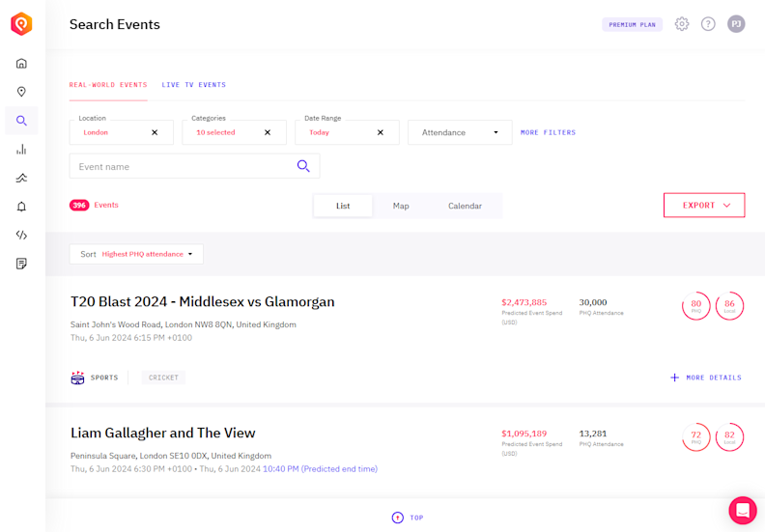
Task: Expand More Details for T20 Blast event
Action: click(x=705, y=378)
